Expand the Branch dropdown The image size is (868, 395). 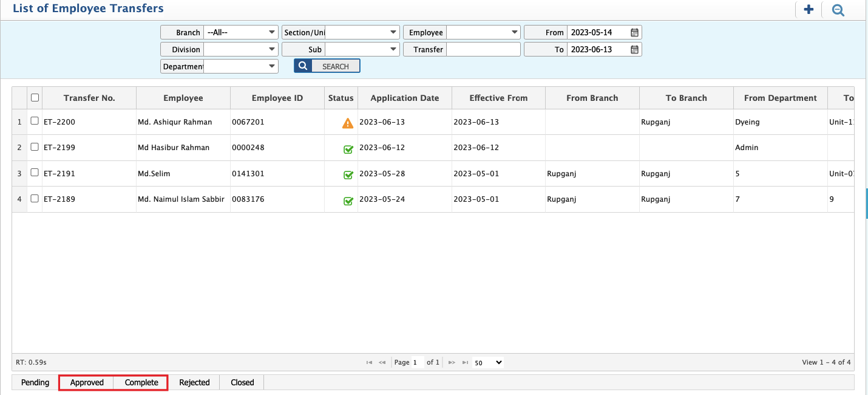(x=271, y=32)
